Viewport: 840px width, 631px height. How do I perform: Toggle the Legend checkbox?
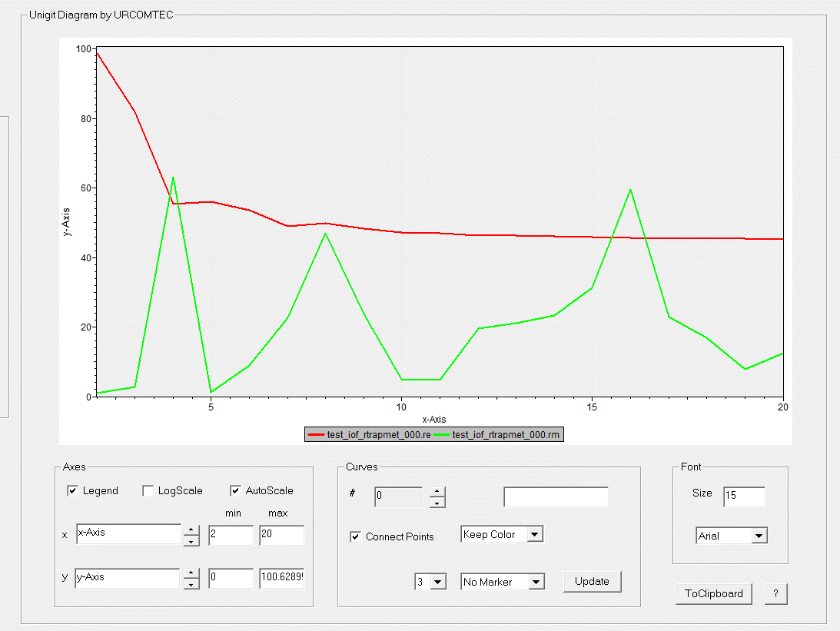tap(73, 490)
